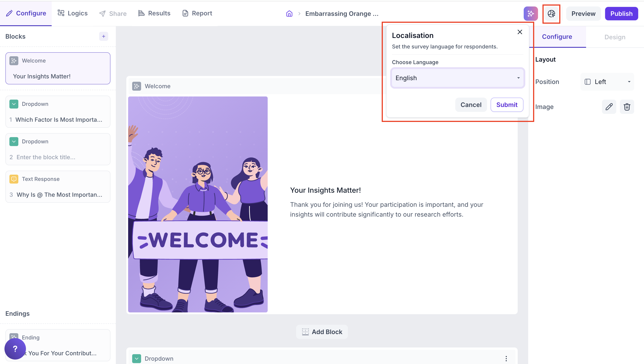
Task: Delete the image using trash icon
Action: pyautogui.click(x=627, y=107)
